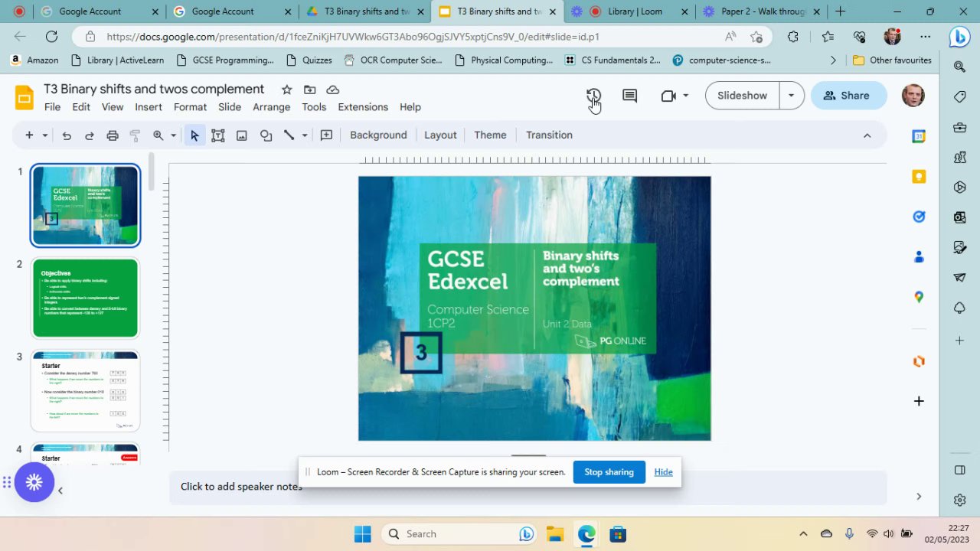This screenshot has height=551, width=980.
Task: Open the Format menu
Action: pyautogui.click(x=190, y=107)
